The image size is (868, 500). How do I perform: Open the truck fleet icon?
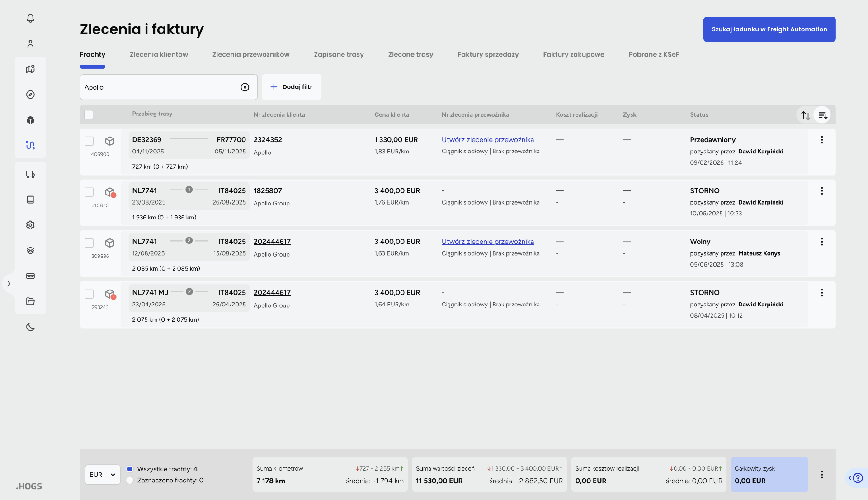(x=30, y=174)
